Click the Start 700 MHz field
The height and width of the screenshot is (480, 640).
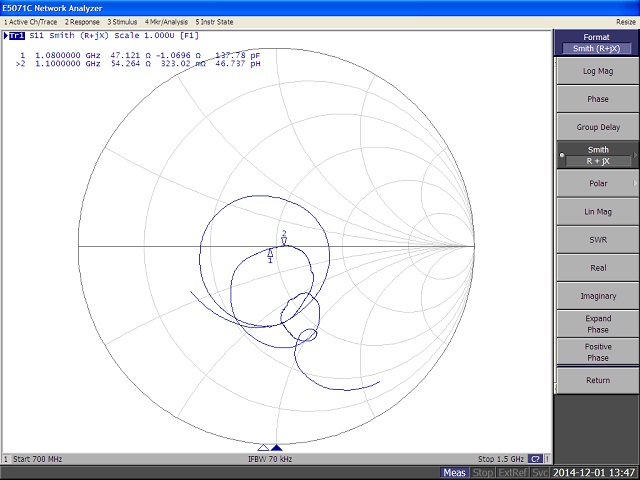click(38, 459)
